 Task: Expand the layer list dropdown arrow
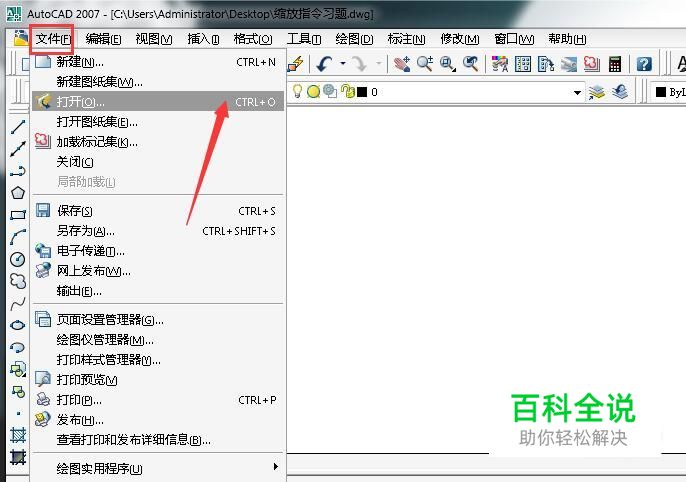coord(577,92)
